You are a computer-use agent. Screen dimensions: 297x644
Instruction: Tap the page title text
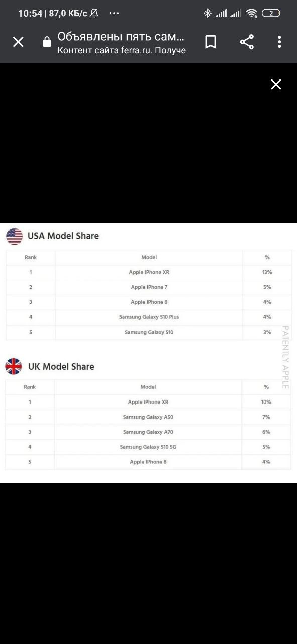point(121,36)
